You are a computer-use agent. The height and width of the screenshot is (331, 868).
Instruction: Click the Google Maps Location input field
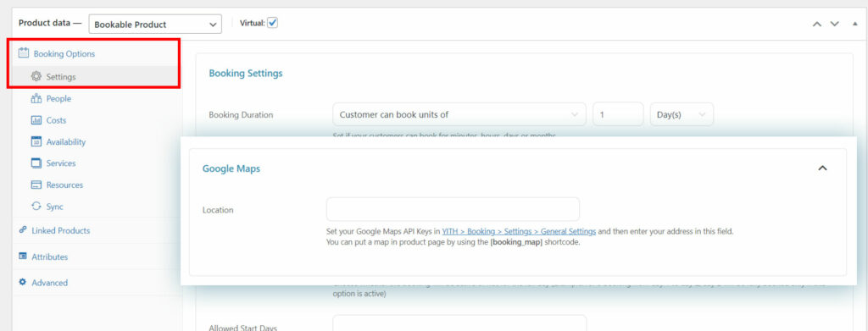point(453,209)
